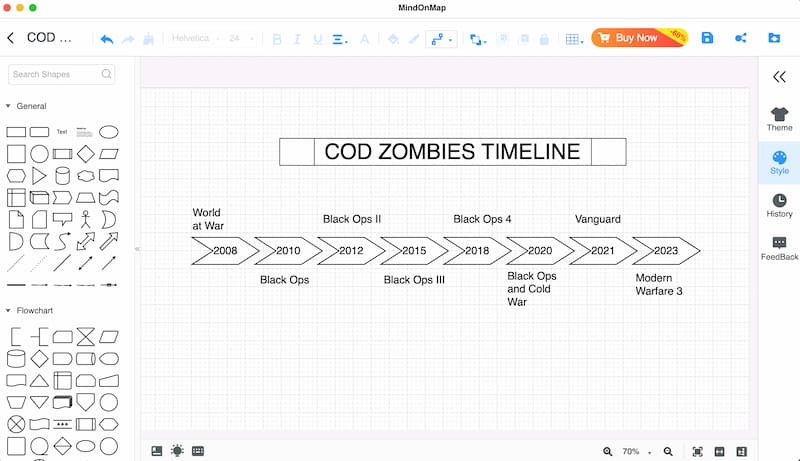Click the fill color bucket icon
The image size is (800, 461).
click(393, 39)
